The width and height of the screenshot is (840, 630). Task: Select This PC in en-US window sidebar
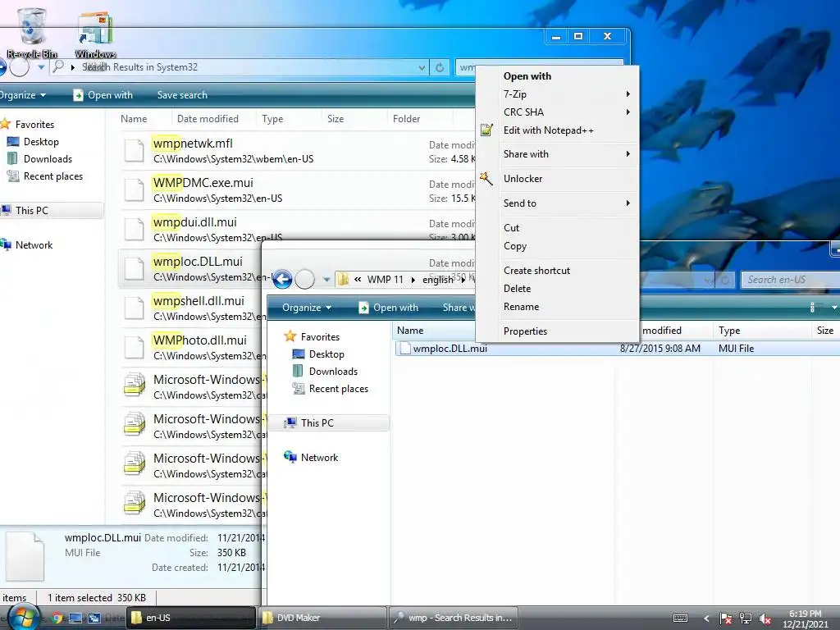click(329, 422)
